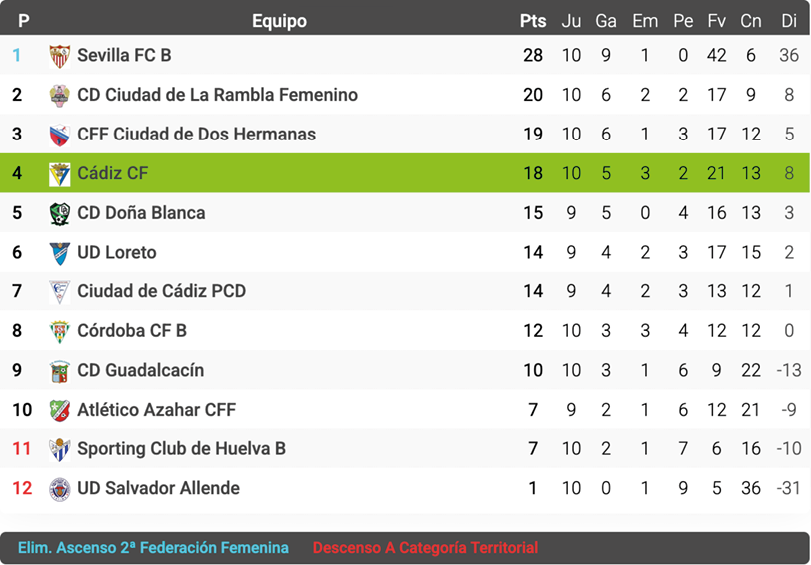Click the CD Doña Blanca crest icon
The height and width of the screenshot is (565, 811).
coord(60,213)
